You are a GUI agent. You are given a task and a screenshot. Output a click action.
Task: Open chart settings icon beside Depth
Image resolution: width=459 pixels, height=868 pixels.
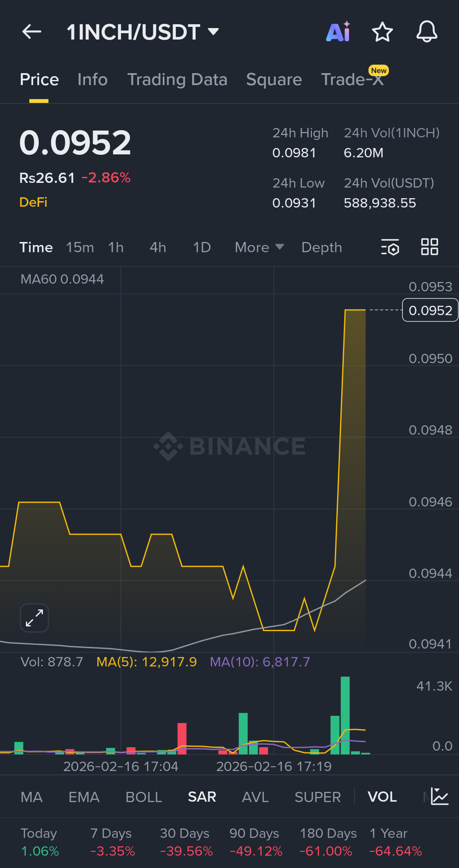(x=390, y=247)
